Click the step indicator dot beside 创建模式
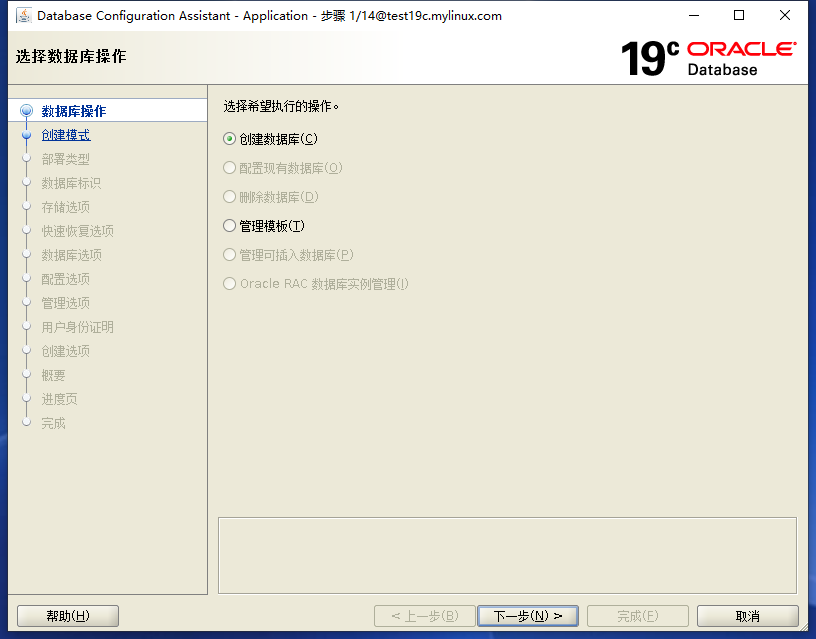The width and height of the screenshot is (816, 639). pyautogui.click(x=28, y=134)
